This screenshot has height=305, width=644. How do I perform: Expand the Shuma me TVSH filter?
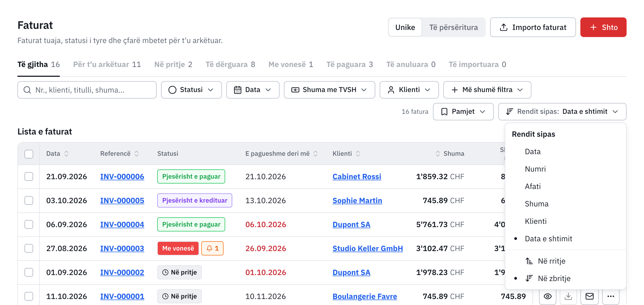pos(330,90)
